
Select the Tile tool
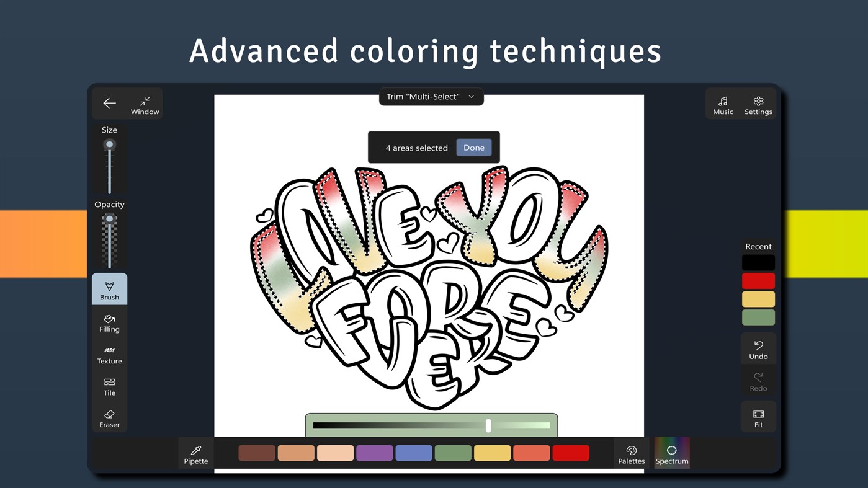click(109, 387)
